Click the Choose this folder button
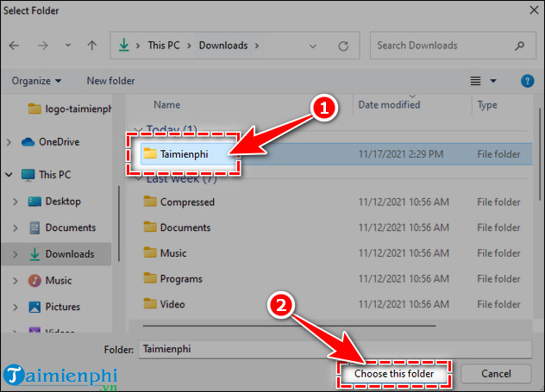The width and height of the screenshot is (545, 392). [x=393, y=374]
